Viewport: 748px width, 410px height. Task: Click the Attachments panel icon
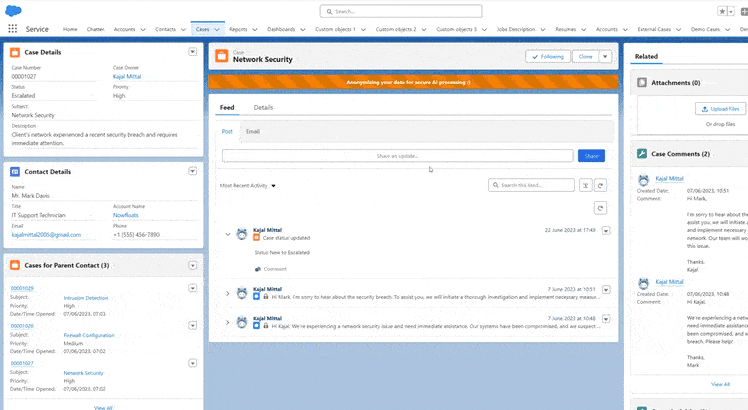tap(642, 83)
